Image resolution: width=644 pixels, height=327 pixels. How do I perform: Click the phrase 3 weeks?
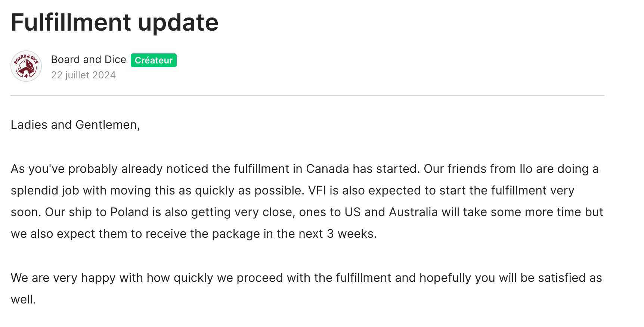pyautogui.click(x=352, y=234)
